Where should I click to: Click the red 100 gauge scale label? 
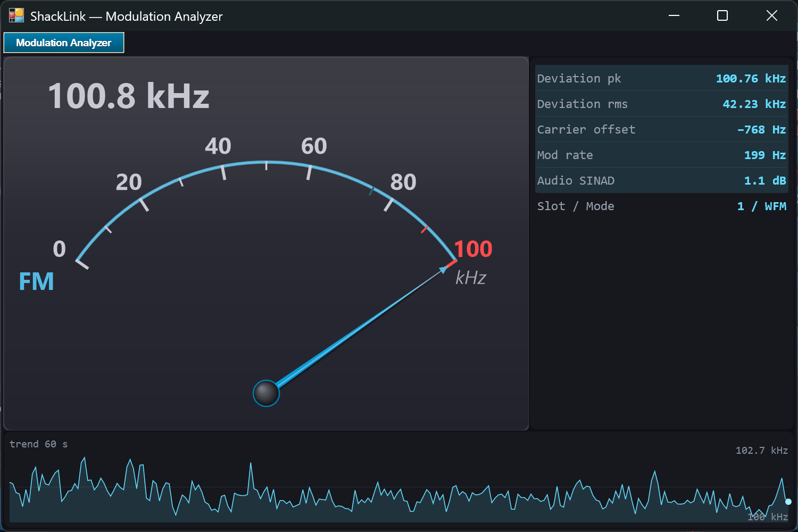click(473, 249)
